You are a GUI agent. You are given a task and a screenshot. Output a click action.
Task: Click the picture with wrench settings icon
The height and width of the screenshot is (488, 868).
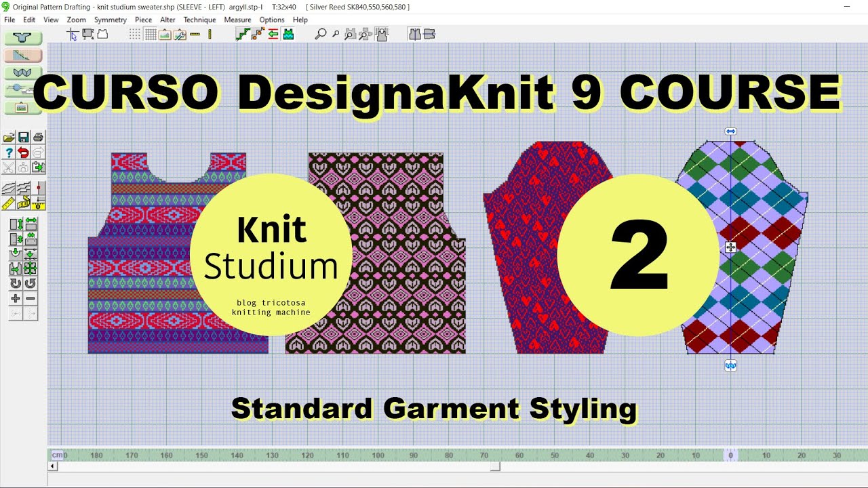[180, 34]
